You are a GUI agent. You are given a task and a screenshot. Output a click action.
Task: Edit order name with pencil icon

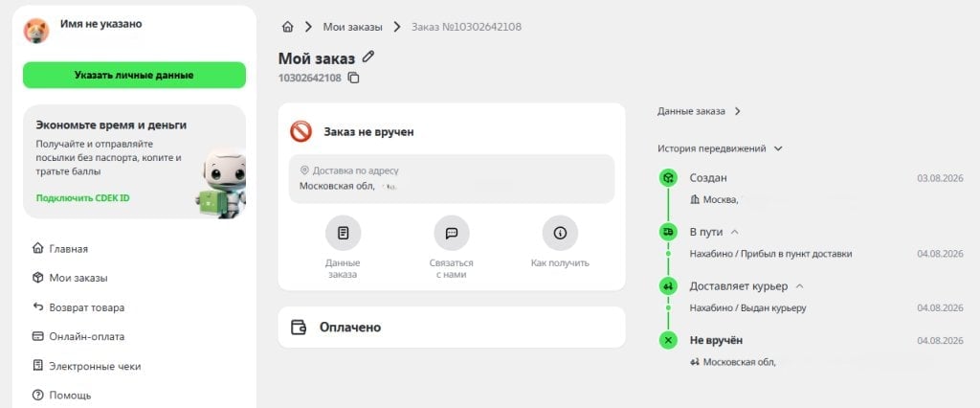coord(368,57)
